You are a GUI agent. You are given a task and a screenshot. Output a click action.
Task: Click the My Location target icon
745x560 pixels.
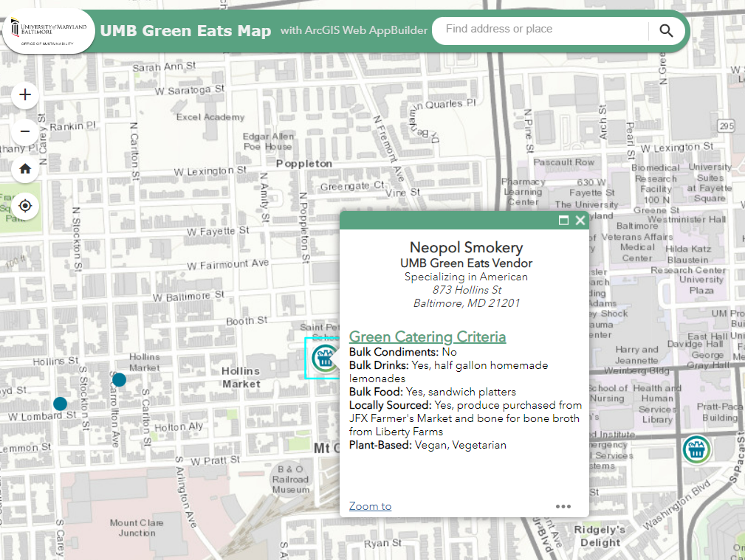click(25, 206)
